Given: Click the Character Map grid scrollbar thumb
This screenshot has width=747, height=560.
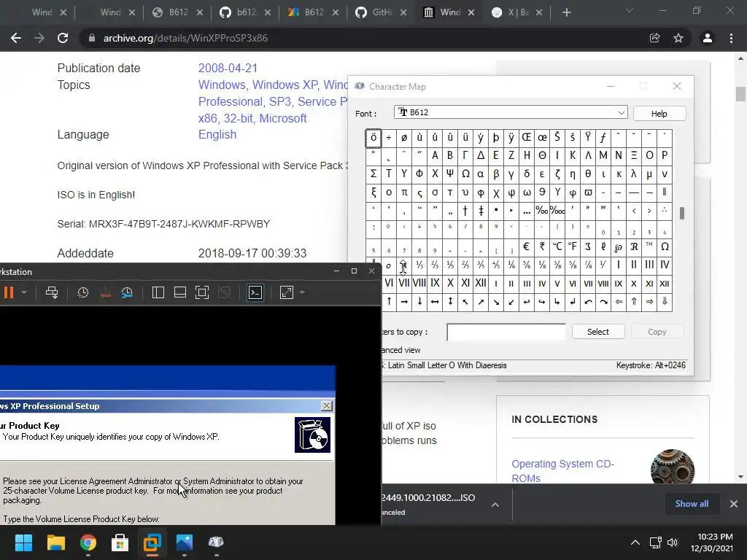Looking at the screenshot, I should pos(682,213).
